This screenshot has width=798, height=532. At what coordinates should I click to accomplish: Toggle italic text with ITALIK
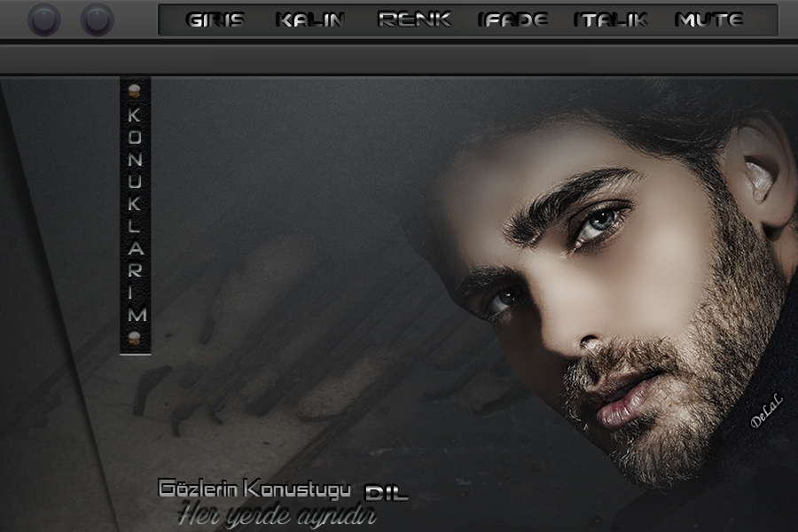tap(610, 20)
